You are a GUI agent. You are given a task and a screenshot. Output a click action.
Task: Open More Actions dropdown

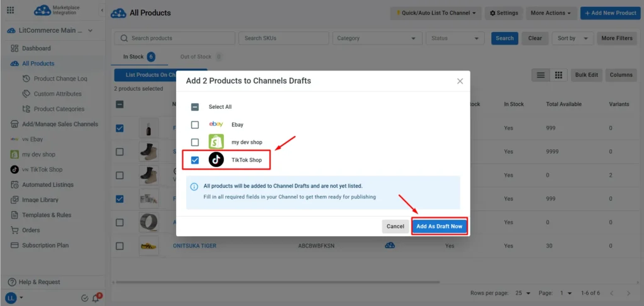[551, 13]
